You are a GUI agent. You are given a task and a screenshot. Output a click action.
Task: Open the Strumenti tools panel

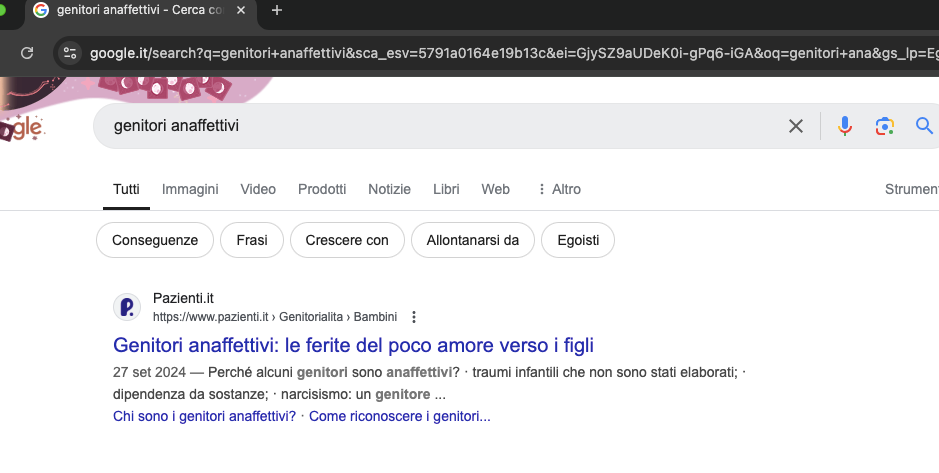tap(911, 189)
